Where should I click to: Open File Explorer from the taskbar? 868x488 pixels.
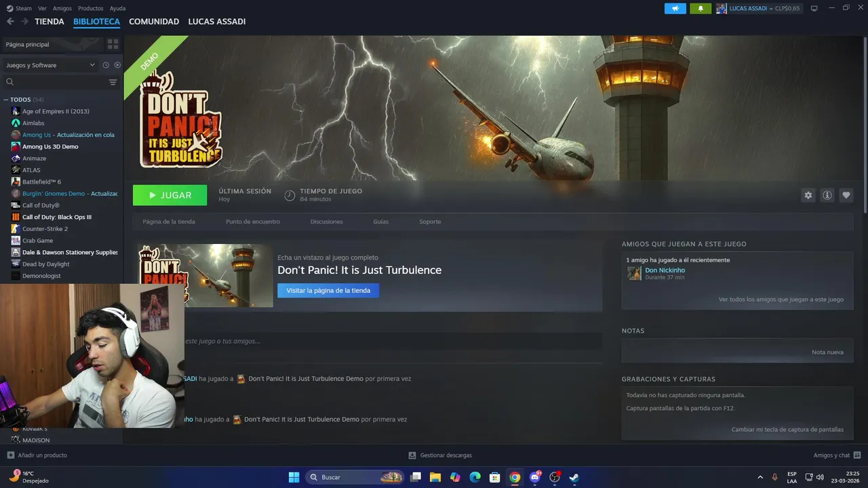point(435,477)
